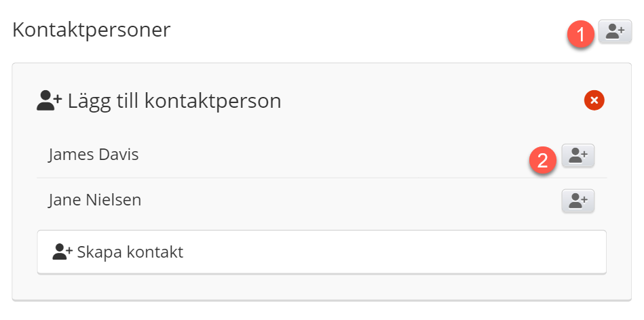Screen dimensions: 644x320
Task: Click the white X on red circle
Action: [594, 101]
